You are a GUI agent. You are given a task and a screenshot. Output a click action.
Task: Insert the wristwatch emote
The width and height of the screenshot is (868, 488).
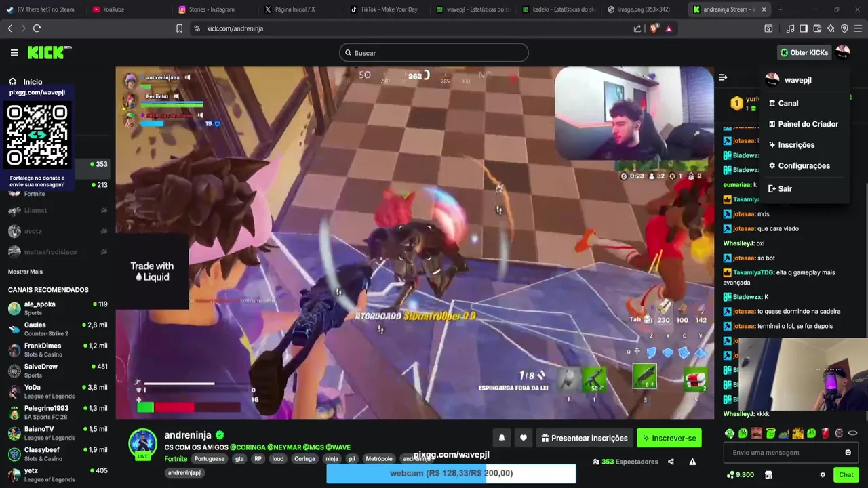tap(839, 433)
